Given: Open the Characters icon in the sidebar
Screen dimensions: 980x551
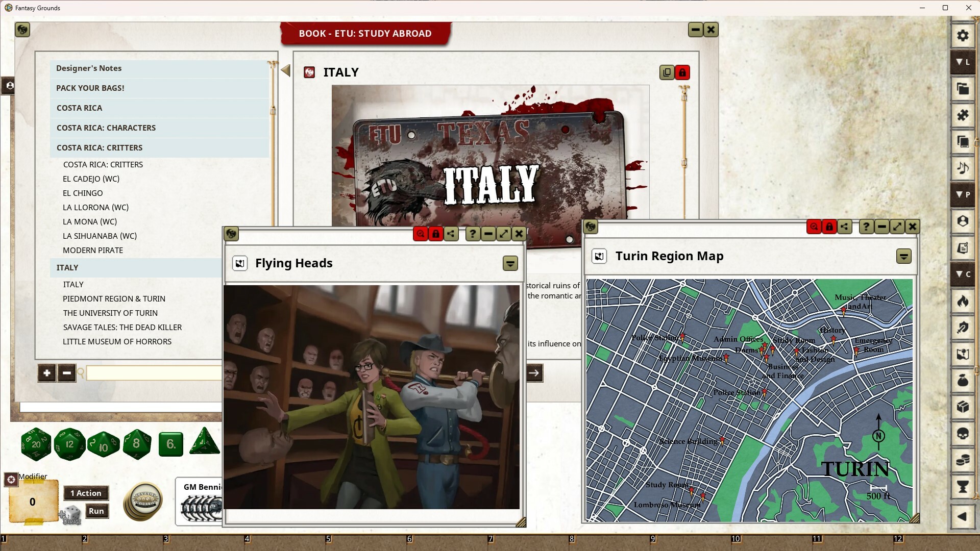Looking at the screenshot, I should [963, 221].
